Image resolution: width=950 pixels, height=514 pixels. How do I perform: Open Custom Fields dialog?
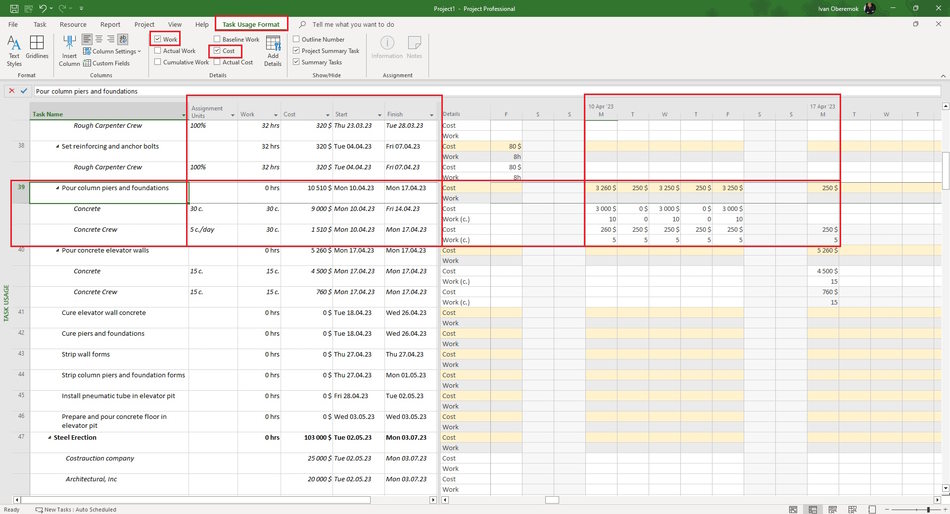pos(106,63)
